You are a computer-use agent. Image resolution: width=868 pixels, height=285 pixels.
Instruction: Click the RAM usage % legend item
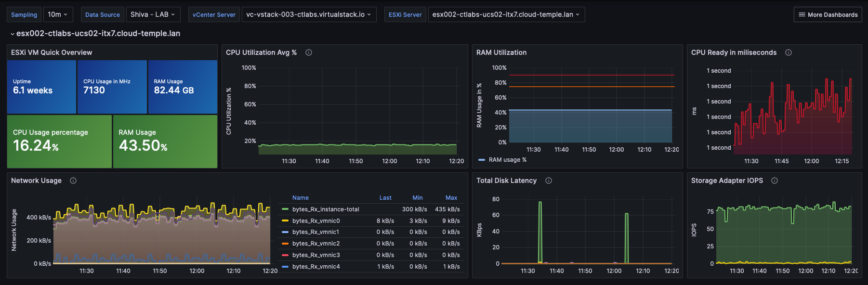click(x=507, y=160)
